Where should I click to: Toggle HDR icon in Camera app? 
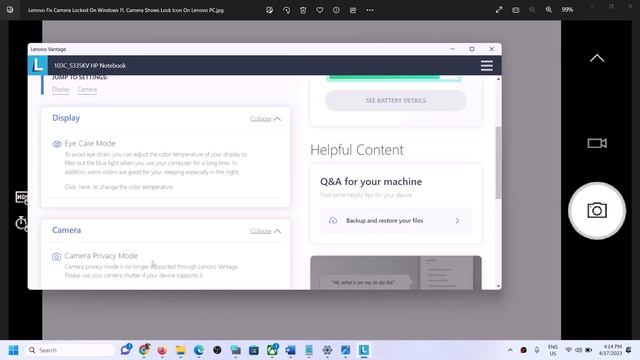[x=22, y=198]
